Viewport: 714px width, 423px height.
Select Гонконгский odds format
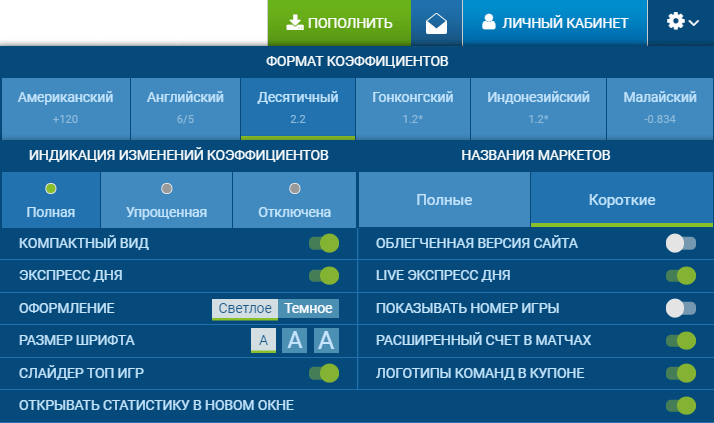point(413,108)
